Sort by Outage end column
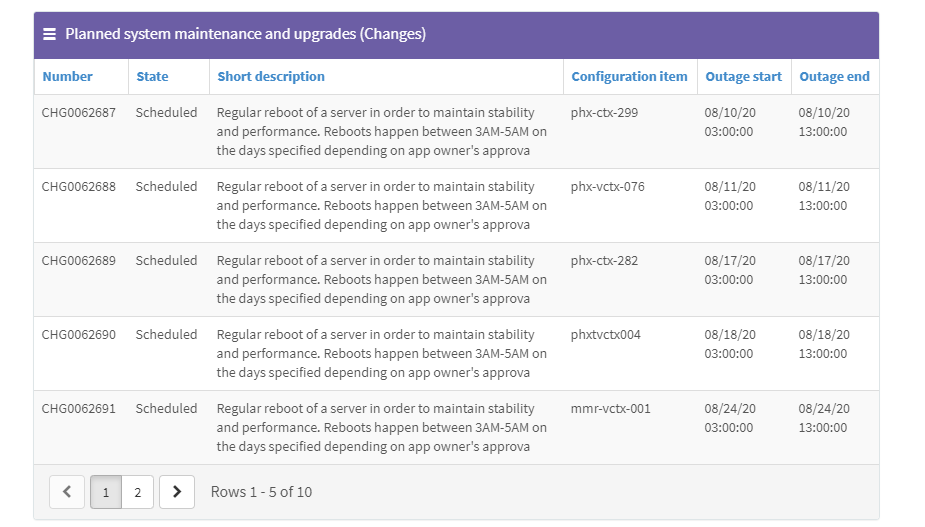The width and height of the screenshot is (925, 527). 834,76
